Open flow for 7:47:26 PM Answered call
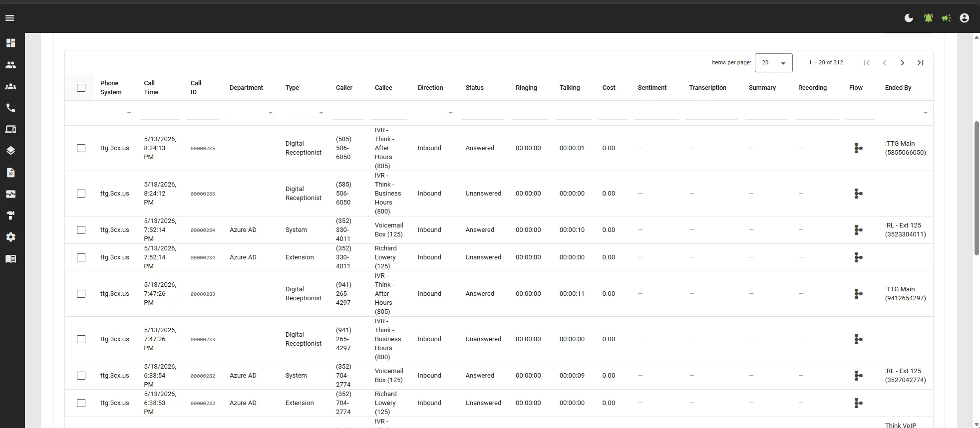 [858, 294]
